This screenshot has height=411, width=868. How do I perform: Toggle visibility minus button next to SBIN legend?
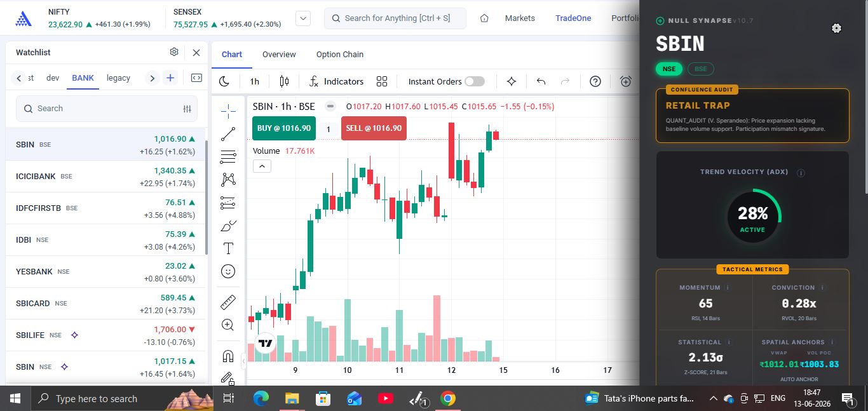tap(330, 106)
